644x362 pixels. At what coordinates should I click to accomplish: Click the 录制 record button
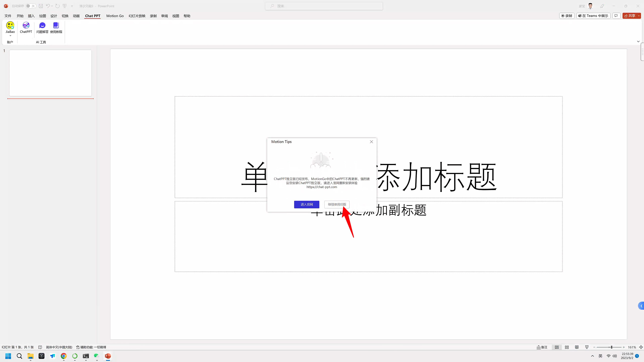tap(567, 16)
